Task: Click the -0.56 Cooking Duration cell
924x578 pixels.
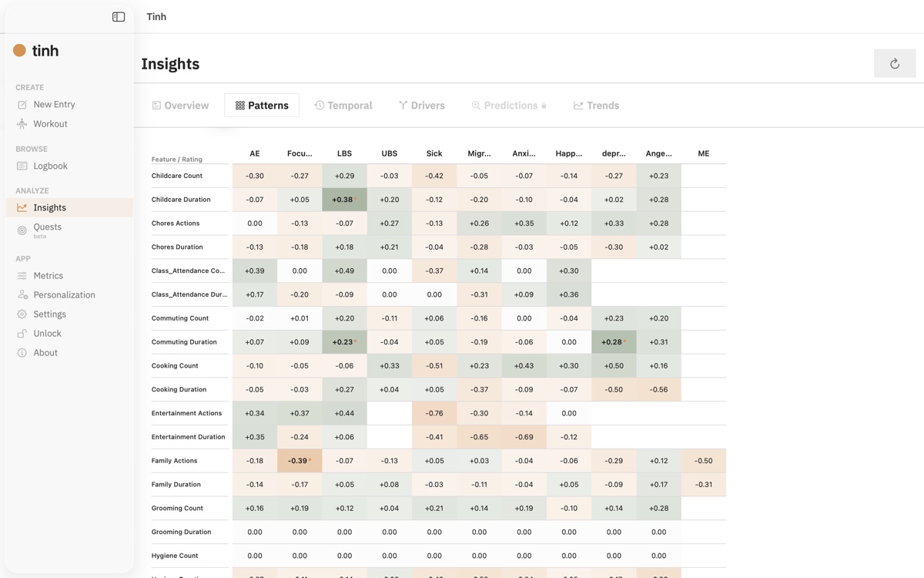Action: (x=658, y=390)
